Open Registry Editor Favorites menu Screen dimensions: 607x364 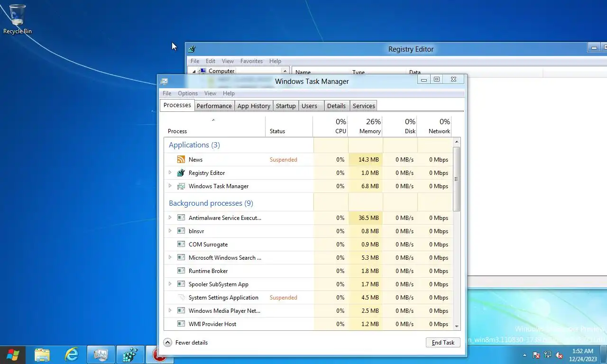point(251,61)
